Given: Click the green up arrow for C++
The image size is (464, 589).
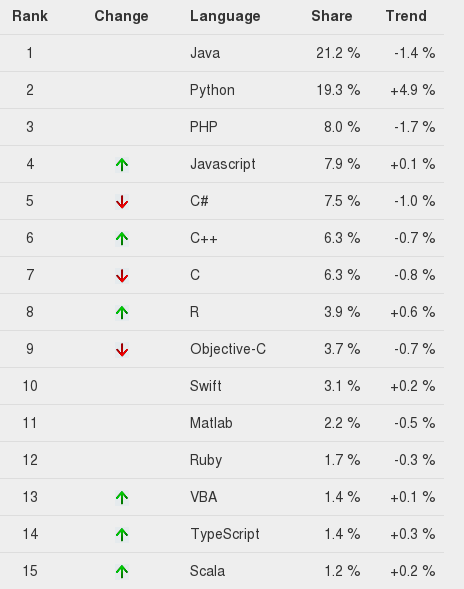Looking at the screenshot, I should pyautogui.click(x=122, y=239).
